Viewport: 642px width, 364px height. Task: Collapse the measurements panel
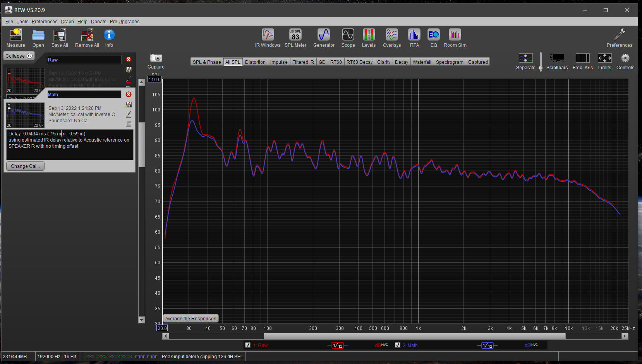tap(19, 56)
